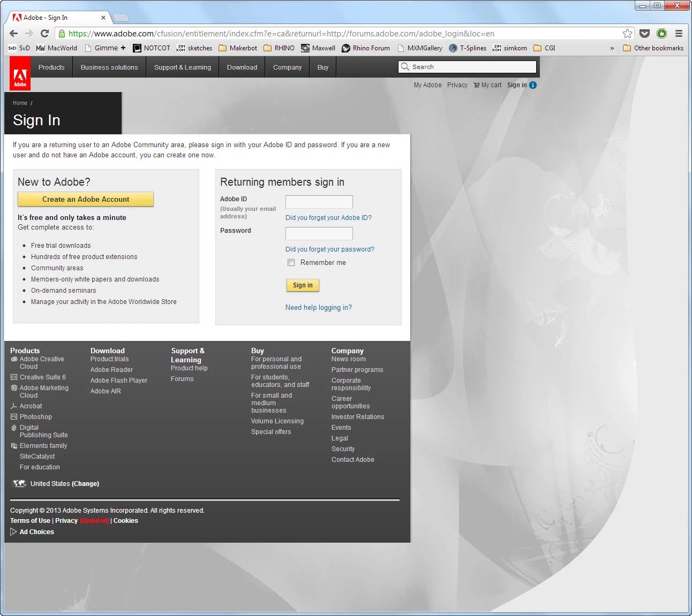Open the SvD bookmark
This screenshot has width=692, height=616.
tap(19, 48)
